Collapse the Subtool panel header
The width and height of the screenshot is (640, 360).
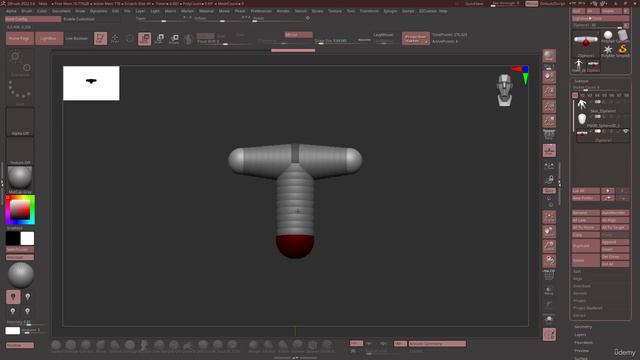(x=581, y=81)
